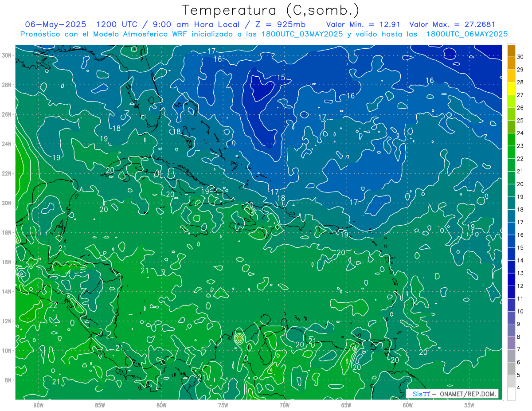Click the "16N" latitude axis label
Screen dimensions: 532x411
[x=7, y=262]
